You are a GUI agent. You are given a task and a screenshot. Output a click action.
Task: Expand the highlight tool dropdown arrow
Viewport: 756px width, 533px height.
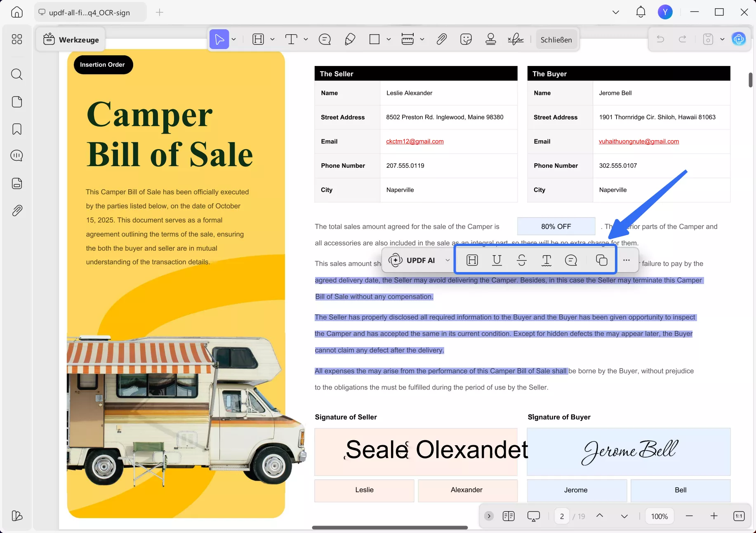pos(272,40)
